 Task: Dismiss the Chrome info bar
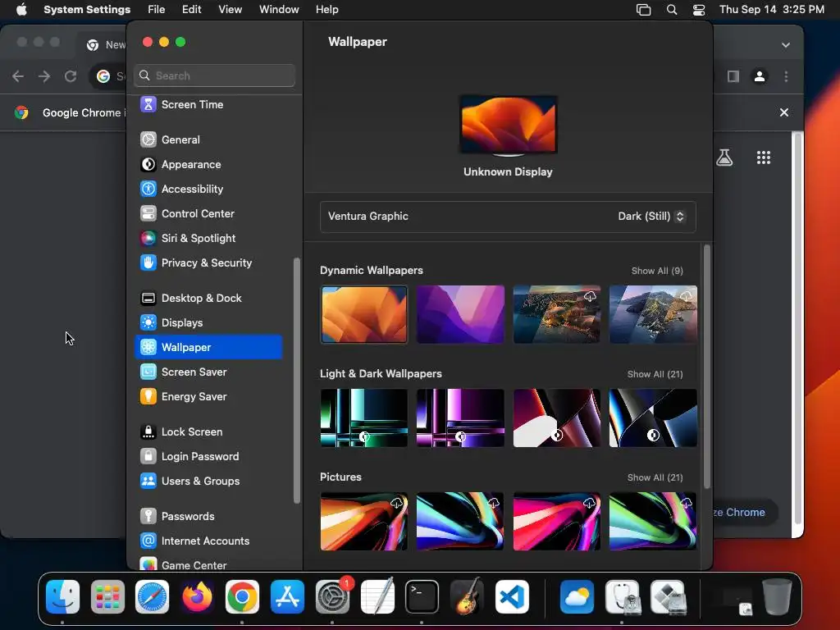click(783, 112)
